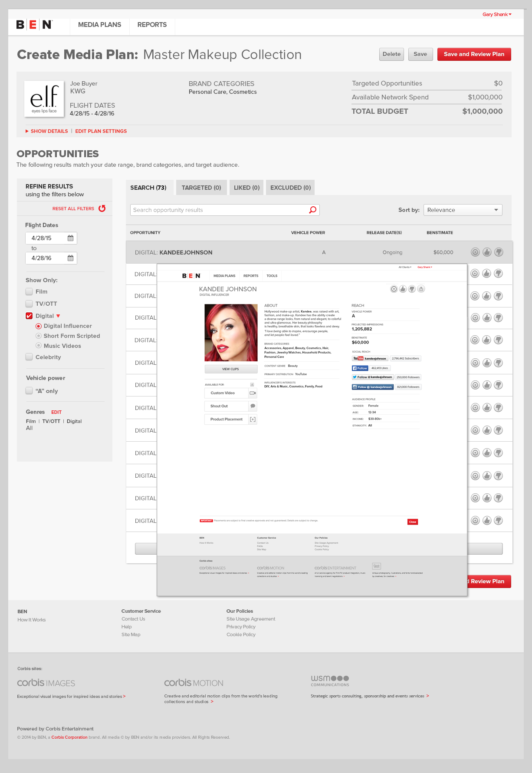Click the Save and Review Plan button
532x773 pixels.
[x=474, y=54]
